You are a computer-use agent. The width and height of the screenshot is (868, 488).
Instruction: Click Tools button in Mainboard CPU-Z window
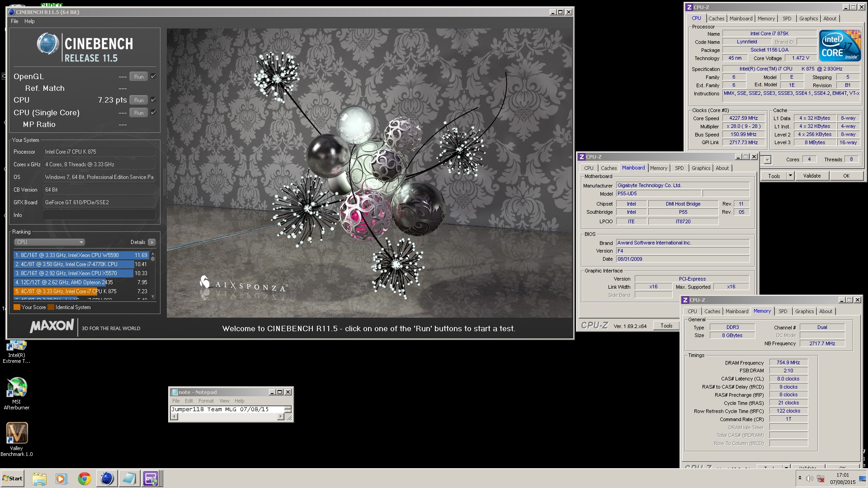[x=666, y=326]
